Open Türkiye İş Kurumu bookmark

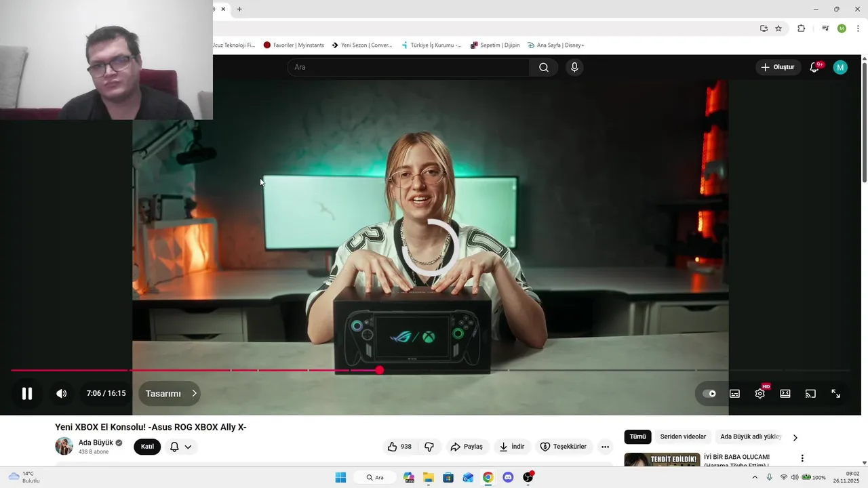431,45
